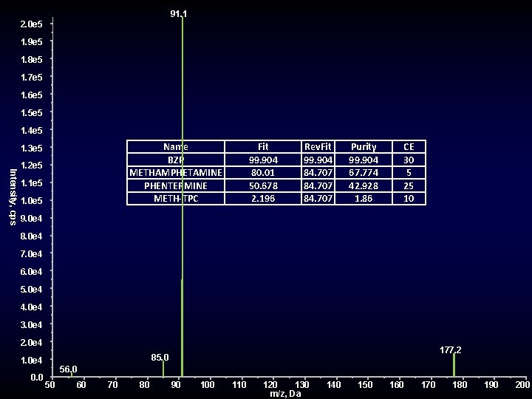Click the 200 x-axis tick label
532x399 pixels.
pos(523,384)
